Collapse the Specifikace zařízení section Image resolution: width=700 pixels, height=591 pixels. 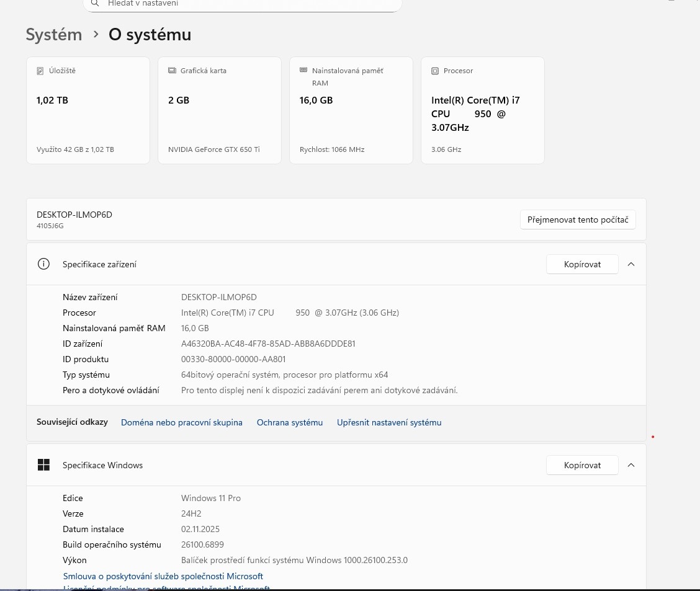point(631,264)
